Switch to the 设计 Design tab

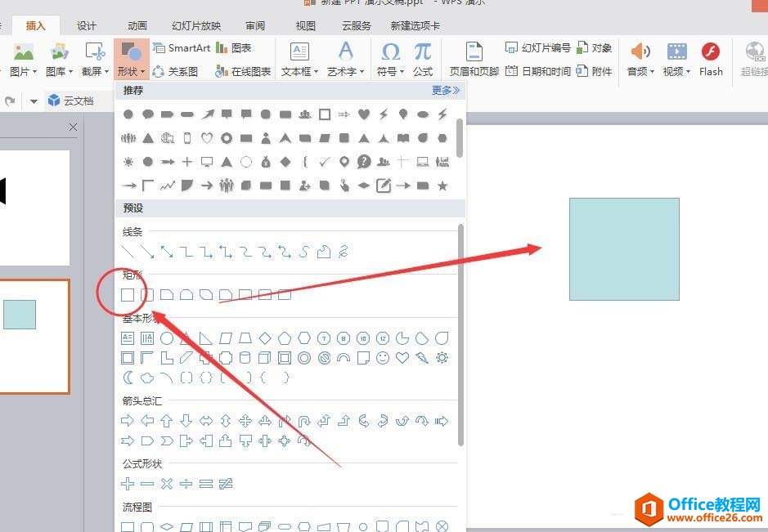[86, 25]
